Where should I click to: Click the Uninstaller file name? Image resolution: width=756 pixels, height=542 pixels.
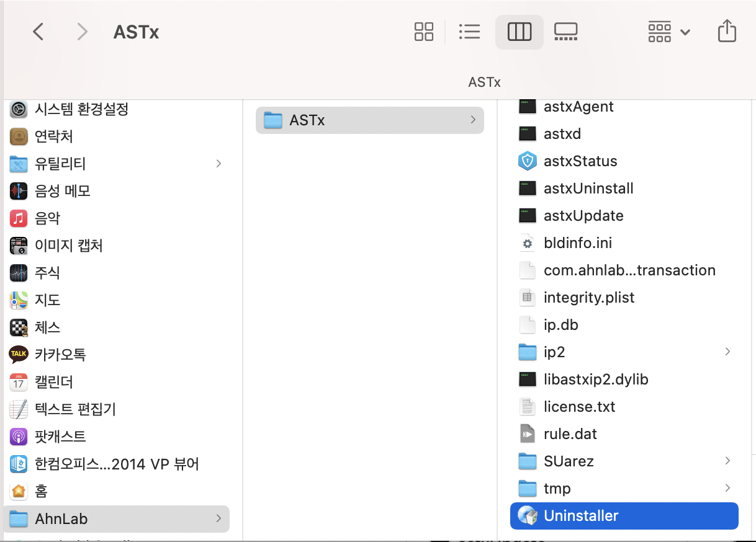point(581,516)
